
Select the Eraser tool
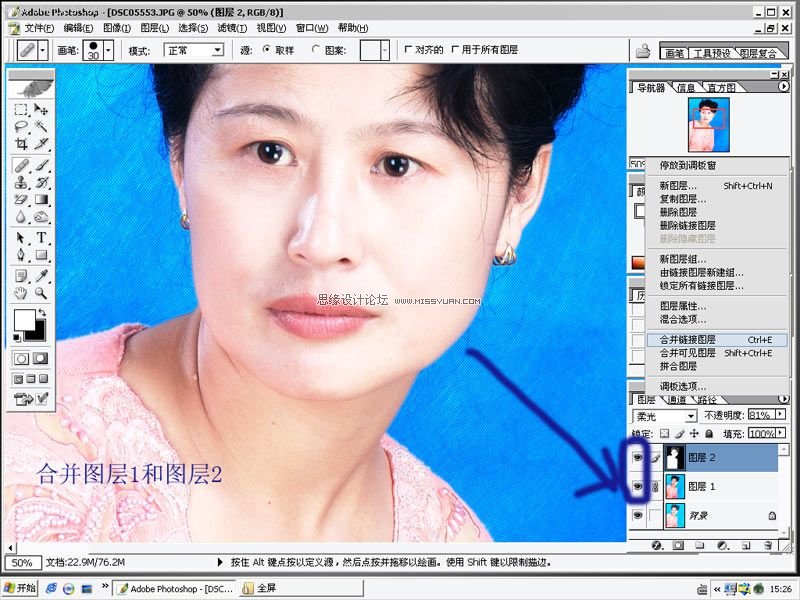(21, 199)
